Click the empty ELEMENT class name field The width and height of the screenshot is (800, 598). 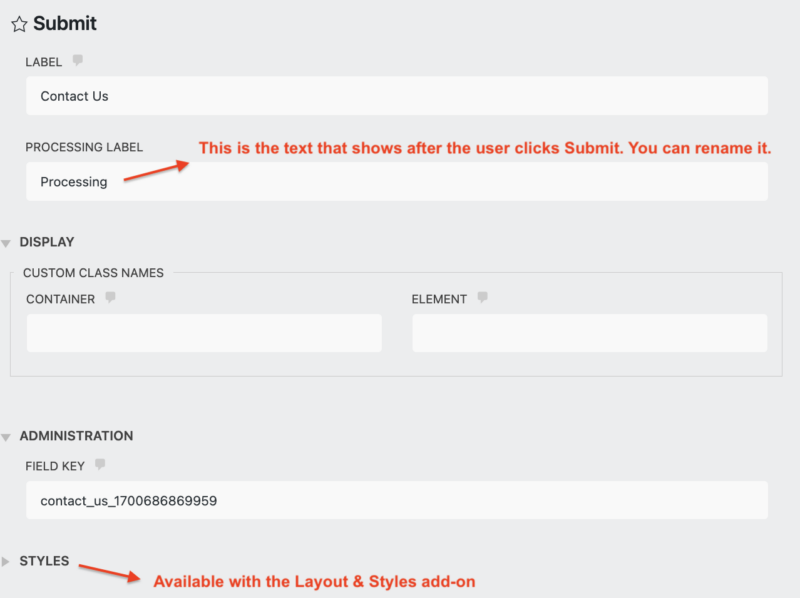(590, 332)
